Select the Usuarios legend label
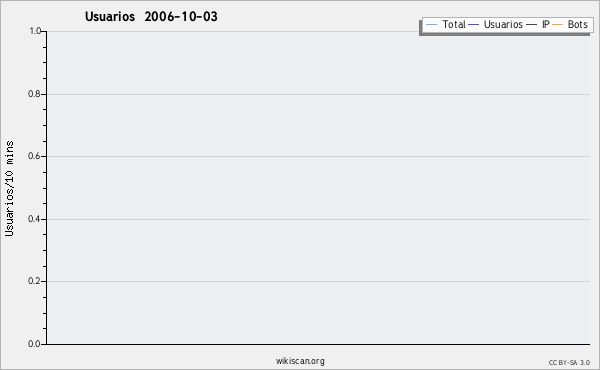Screen dimensions: 600x370 coord(503,24)
